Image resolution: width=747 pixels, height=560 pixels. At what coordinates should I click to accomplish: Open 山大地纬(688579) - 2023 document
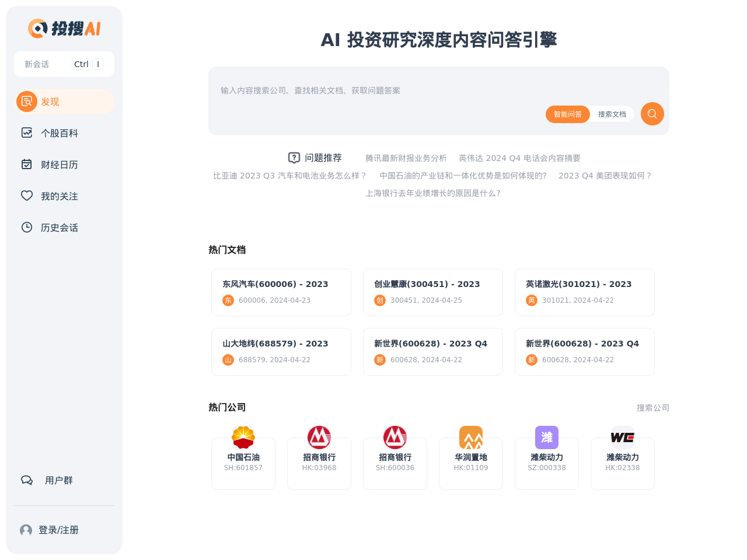click(x=281, y=352)
